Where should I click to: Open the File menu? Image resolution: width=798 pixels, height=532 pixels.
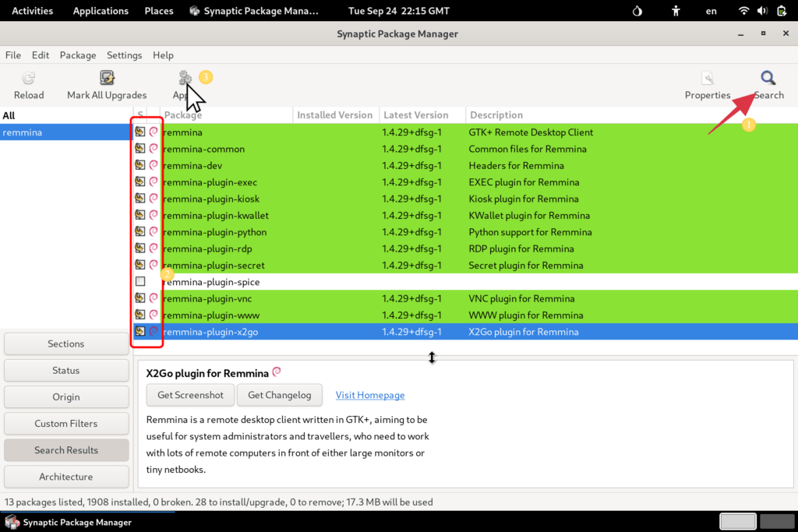13,55
